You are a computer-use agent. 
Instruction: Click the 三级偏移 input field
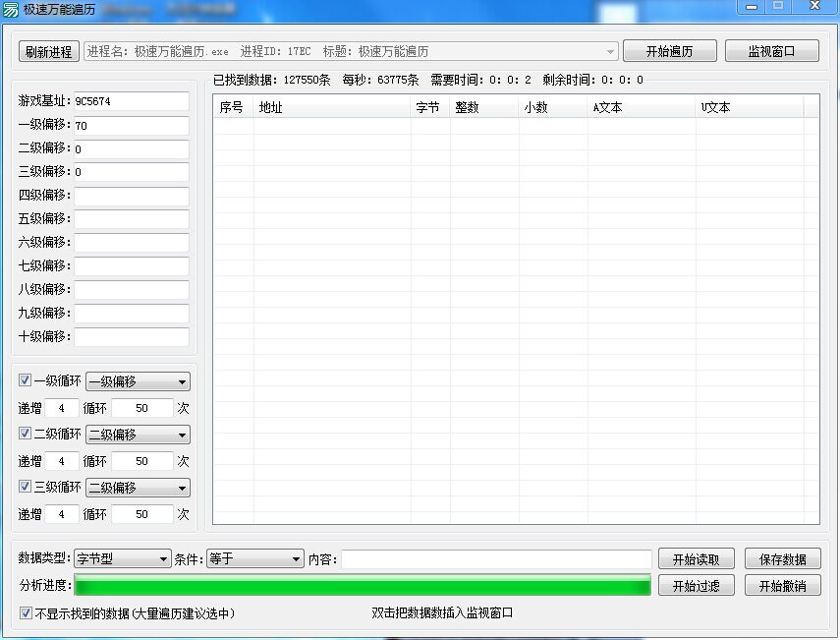(132, 172)
